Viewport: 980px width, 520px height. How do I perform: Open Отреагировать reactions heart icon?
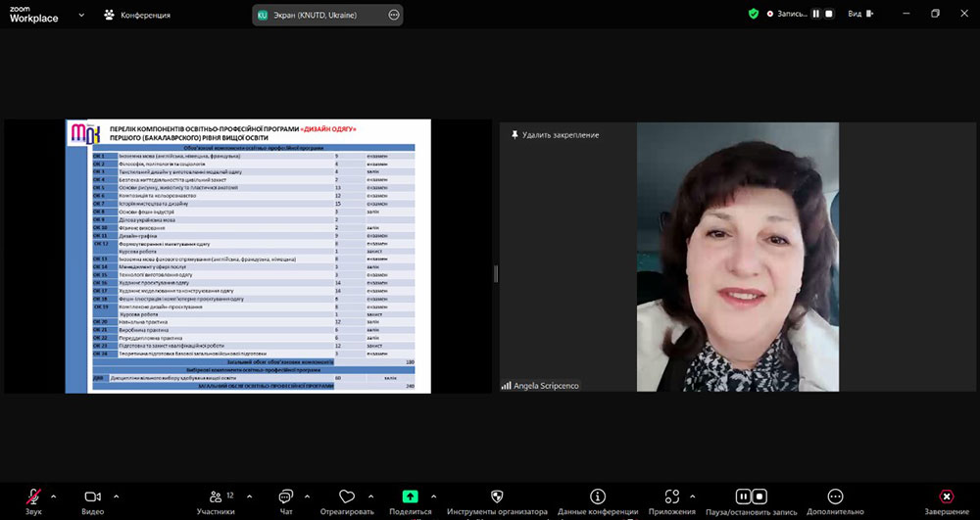(347, 496)
